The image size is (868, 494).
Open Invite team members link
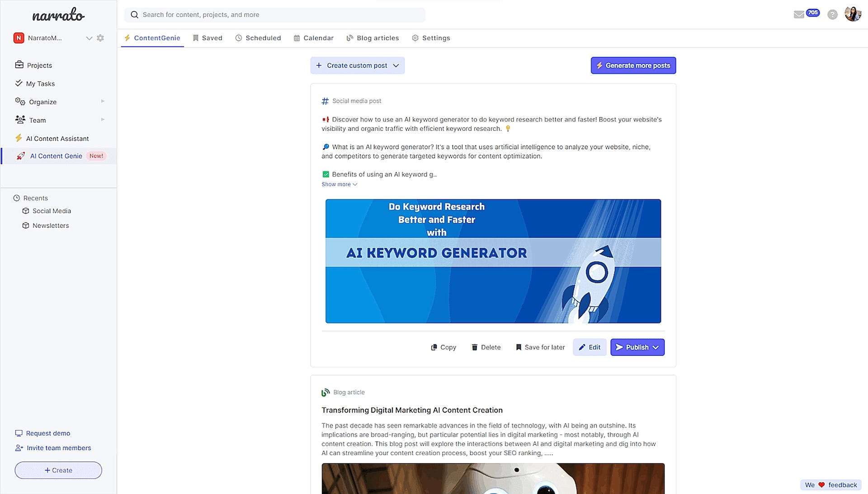58,448
